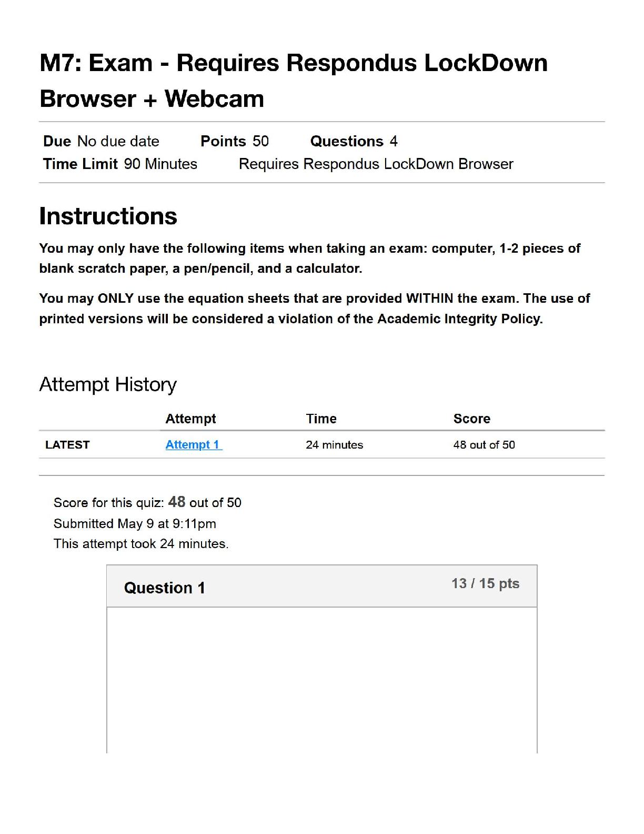This screenshot has height=834, width=644.
Task: Click the Attempt History heading
Action: pyautogui.click(x=108, y=385)
